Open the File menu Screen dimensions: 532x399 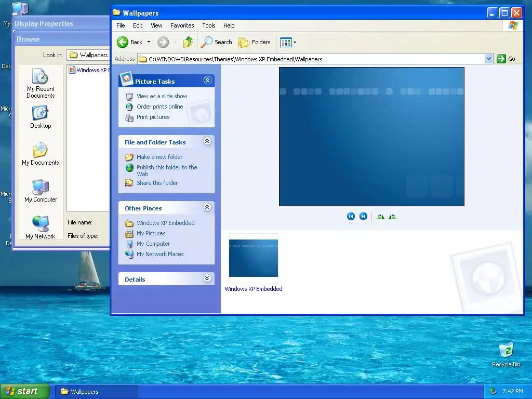click(121, 25)
